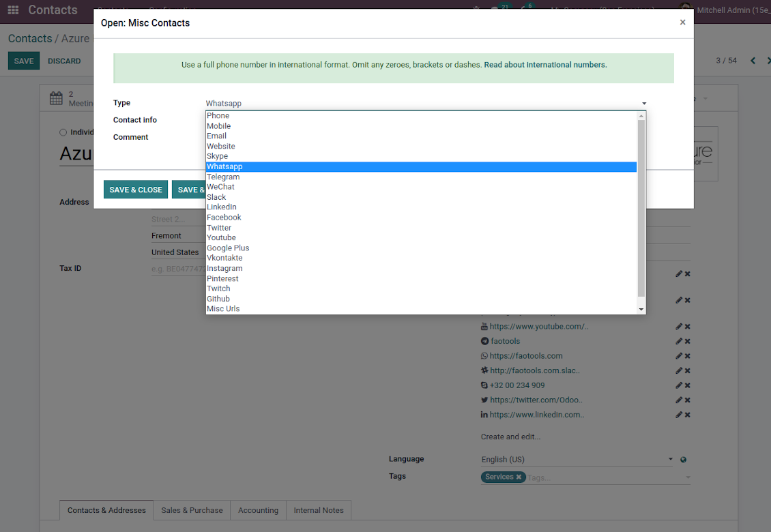Open the Type dropdown showing Whatsapp
771x532 pixels.
[426, 103]
